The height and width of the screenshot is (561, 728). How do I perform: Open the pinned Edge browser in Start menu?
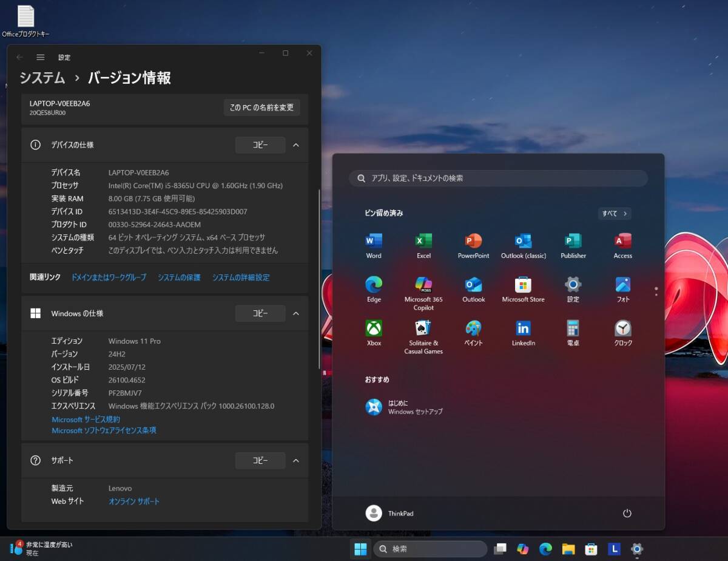point(374,290)
